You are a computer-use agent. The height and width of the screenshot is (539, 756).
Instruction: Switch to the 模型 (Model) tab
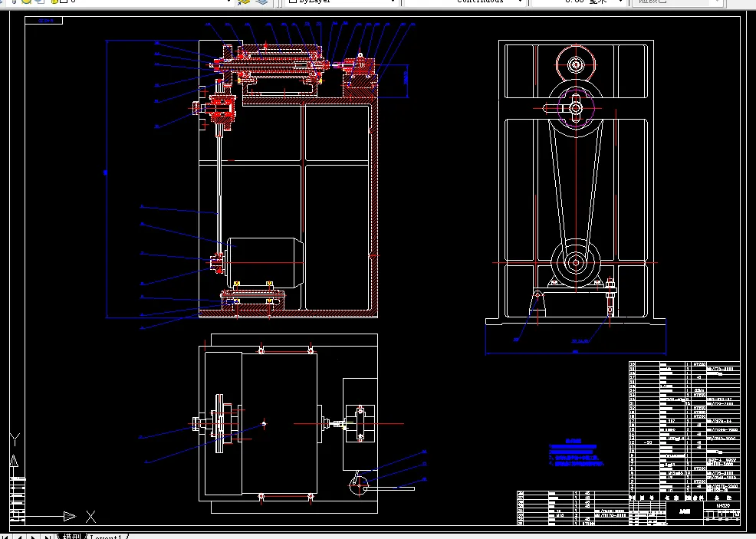71,536
